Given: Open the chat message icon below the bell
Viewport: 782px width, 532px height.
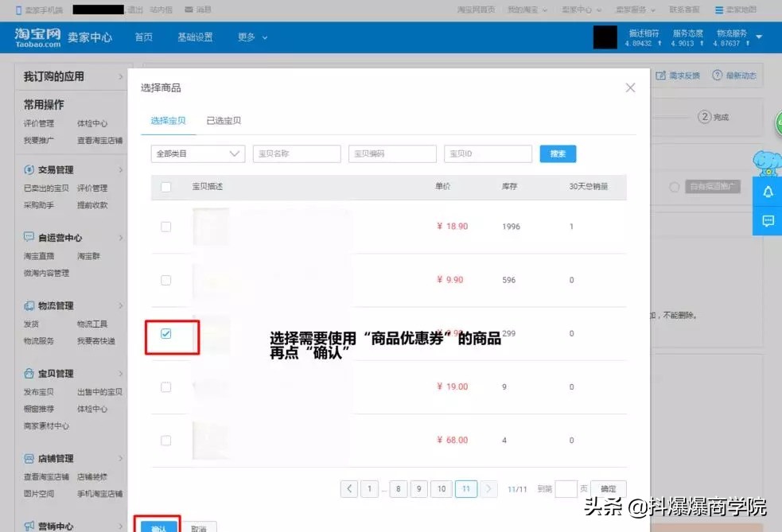Looking at the screenshot, I should point(768,221).
